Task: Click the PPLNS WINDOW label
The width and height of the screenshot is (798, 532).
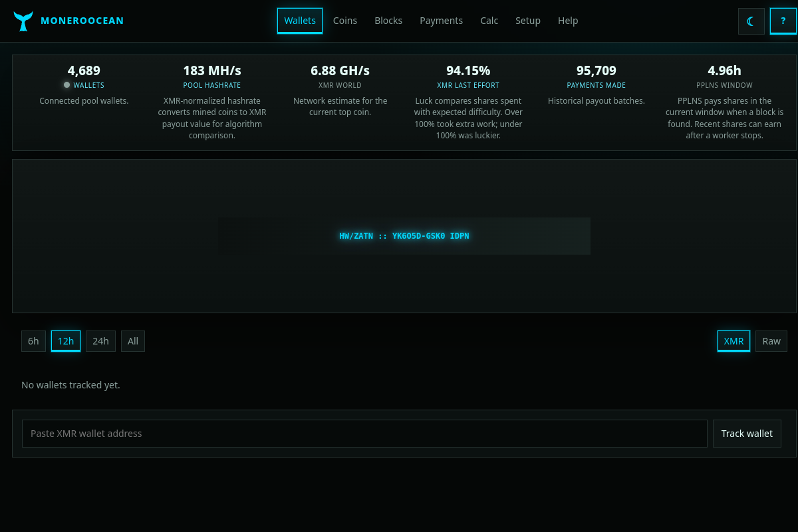Action: click(x=725, y=85)
